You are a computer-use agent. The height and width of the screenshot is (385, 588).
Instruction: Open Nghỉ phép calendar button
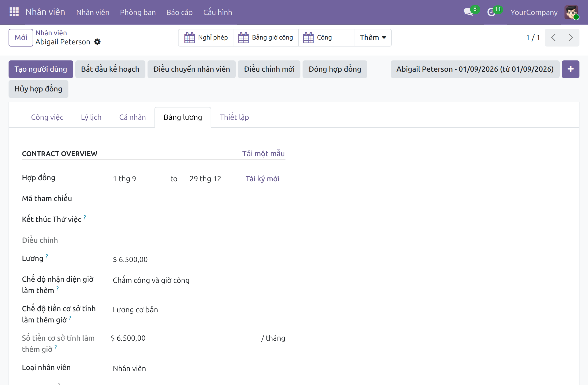tap(206, 38)
